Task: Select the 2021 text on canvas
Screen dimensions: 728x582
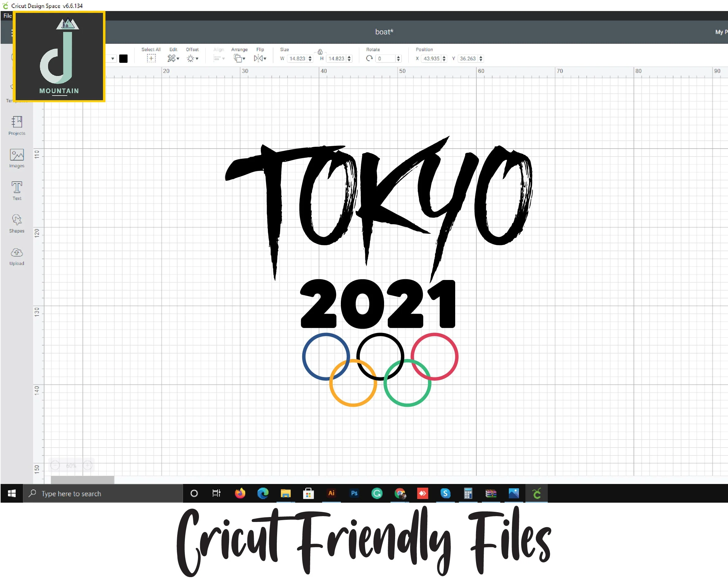Action: [x=378, y=303]
